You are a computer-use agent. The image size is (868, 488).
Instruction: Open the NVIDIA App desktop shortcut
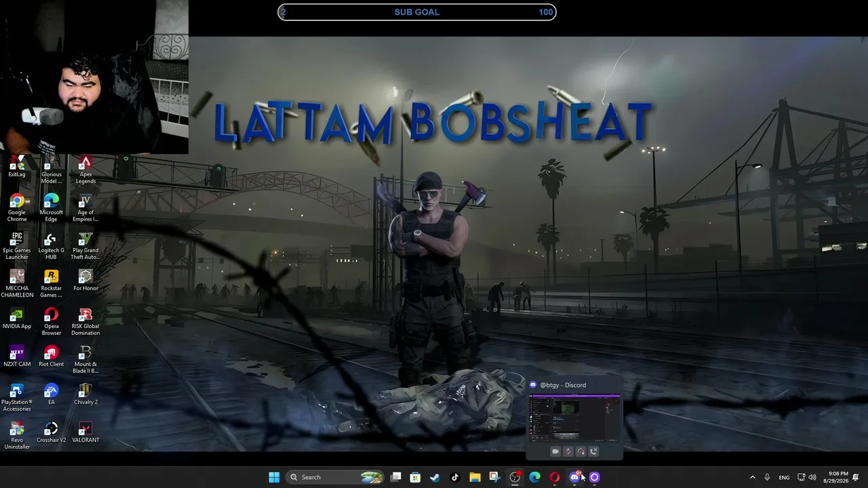[17, 319]
